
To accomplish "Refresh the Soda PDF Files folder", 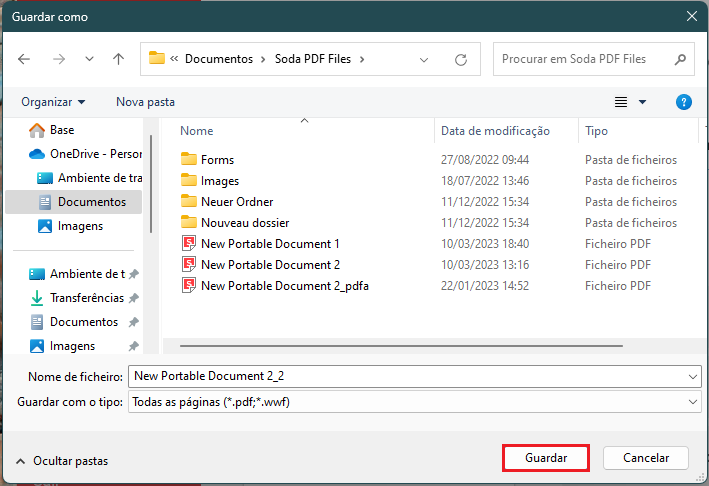I will [461, 60].
